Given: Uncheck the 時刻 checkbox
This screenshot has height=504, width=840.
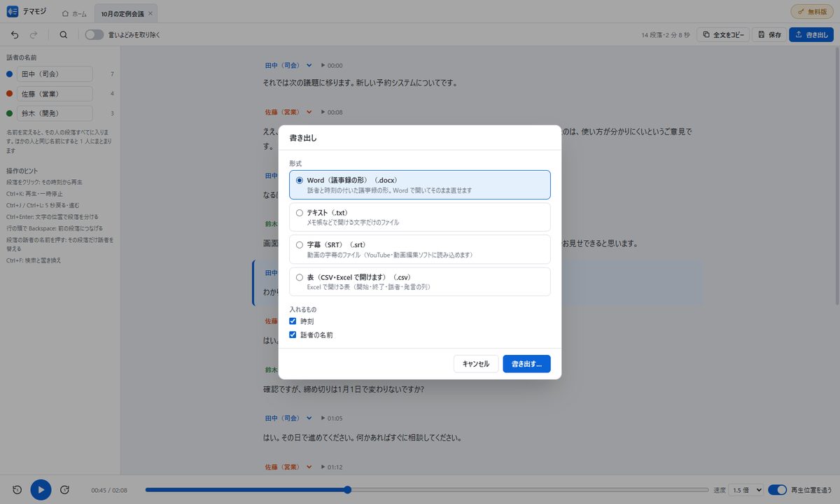Looking at the screenshot, I should (x=293, y=321).
